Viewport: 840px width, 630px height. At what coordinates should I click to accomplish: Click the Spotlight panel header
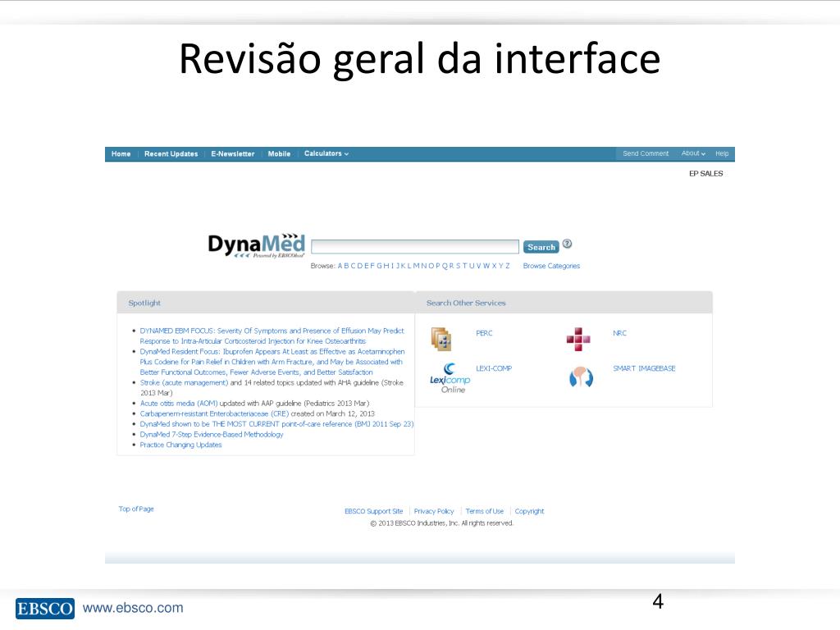[x=267, y=303]
